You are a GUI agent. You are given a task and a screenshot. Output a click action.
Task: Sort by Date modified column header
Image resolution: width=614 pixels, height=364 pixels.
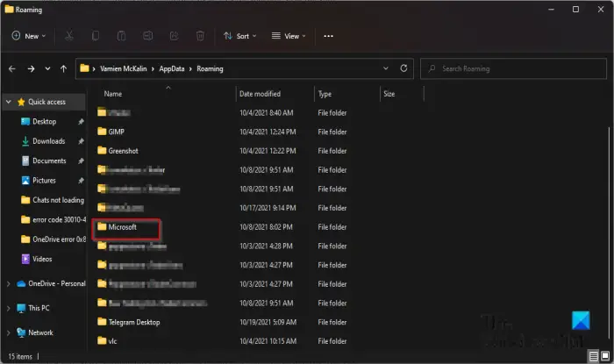260,94
